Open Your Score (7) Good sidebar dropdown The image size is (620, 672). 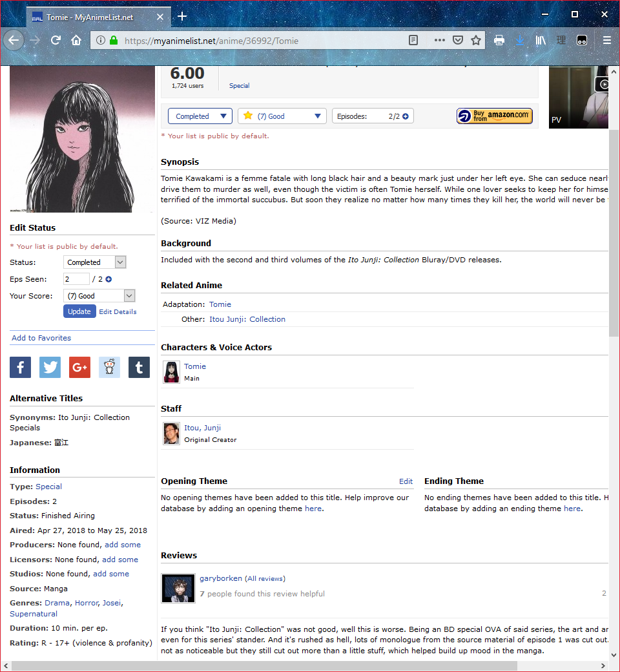coord(99,296)
